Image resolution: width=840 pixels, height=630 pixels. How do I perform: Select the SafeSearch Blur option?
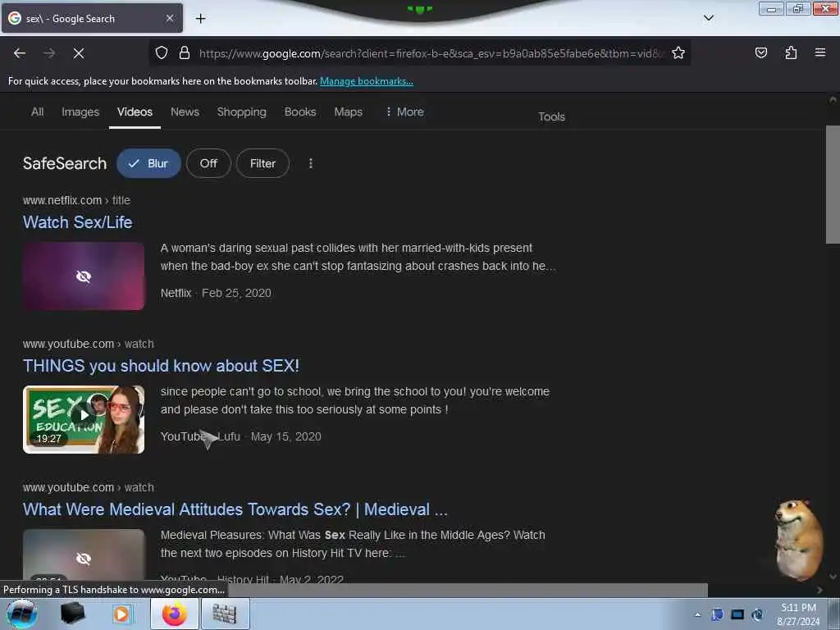(148, 163)
